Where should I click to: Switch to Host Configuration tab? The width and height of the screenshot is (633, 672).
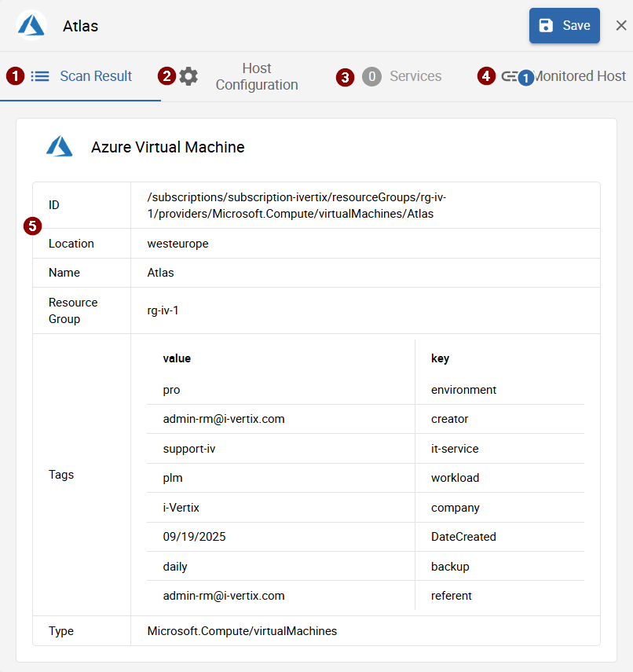[242, 76]
